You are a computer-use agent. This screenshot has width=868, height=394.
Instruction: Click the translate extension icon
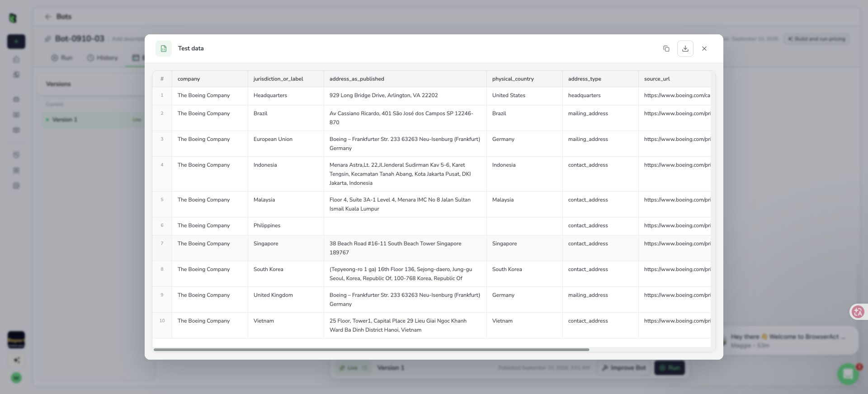858,312
